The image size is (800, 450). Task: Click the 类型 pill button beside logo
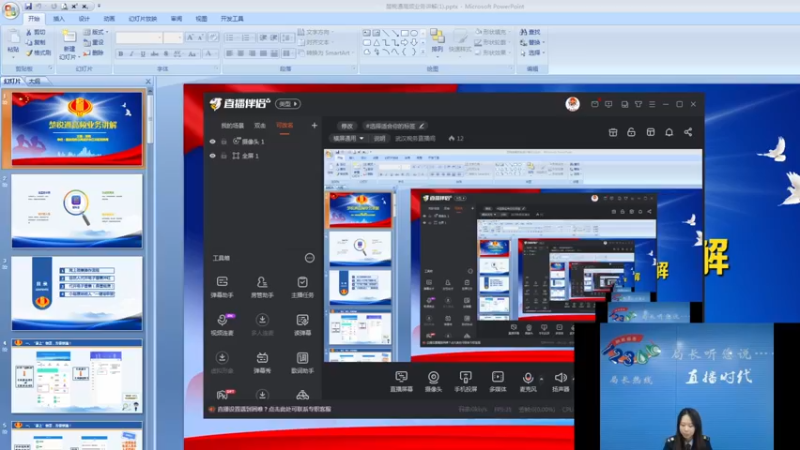click(288, 104)
